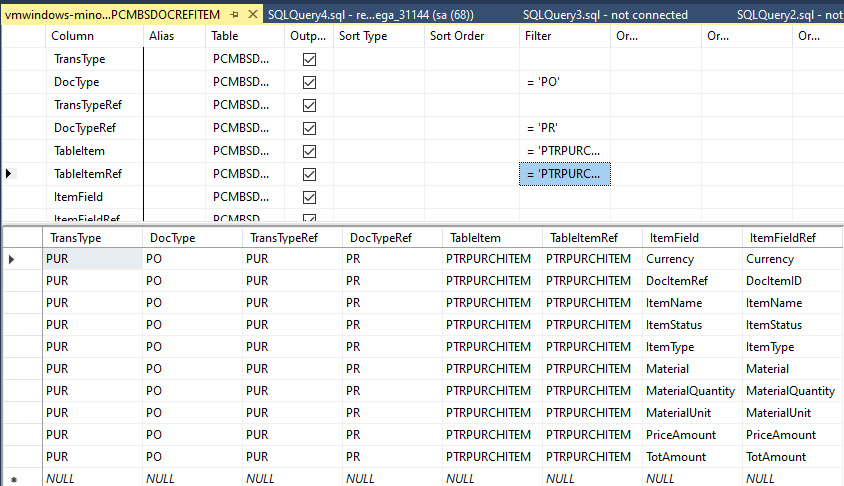This screenshot has height=486, width=844.
Task: Switch to SQLQuery3.sql not connected tab
Action: pyautogui.click(x=605, y=15)
